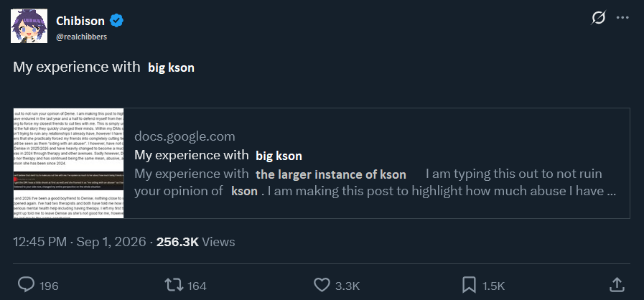View the 256.3K Views analytics
Viewport: 644px width, 300px height.
(195, 242)
